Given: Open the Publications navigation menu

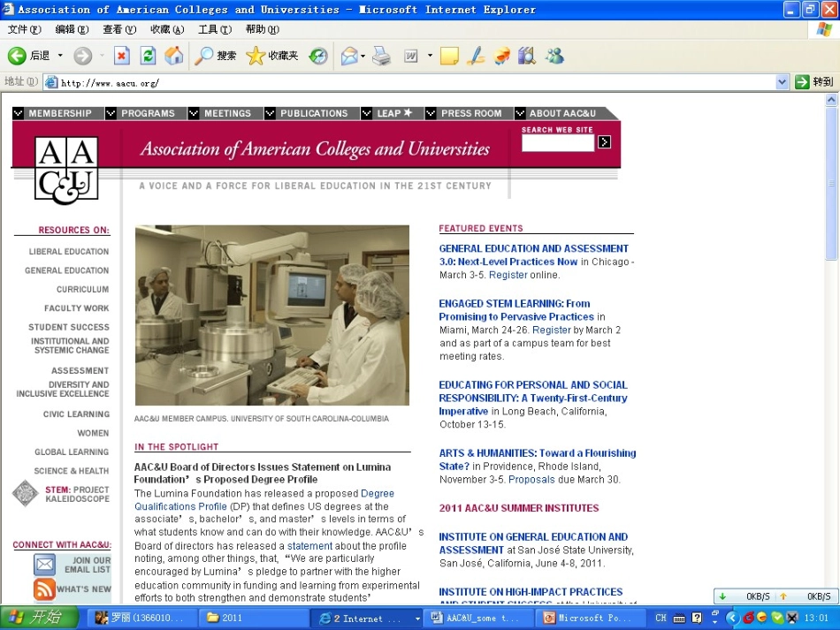Looking at the screenshot, I should [314, 113].
